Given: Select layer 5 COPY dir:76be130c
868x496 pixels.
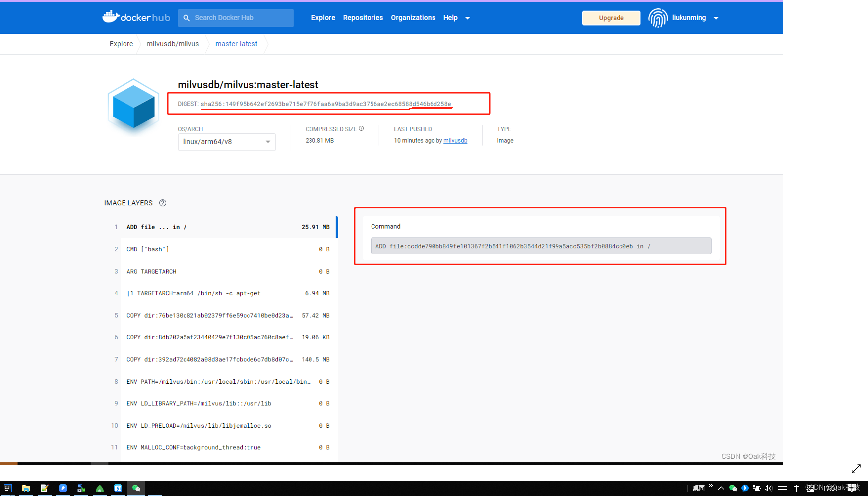Looking at the screenshot, I should pyautogui.click(x=221, y=316).
